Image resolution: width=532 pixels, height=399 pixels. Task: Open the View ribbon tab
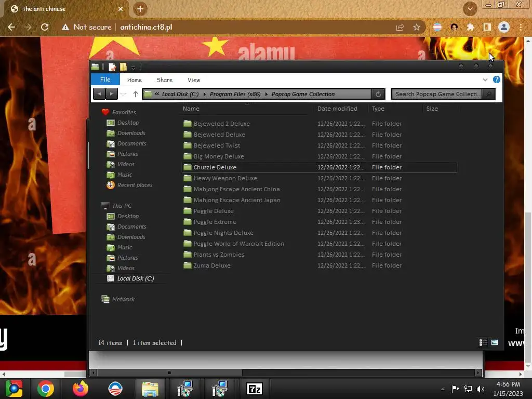[x=194, y=80]
